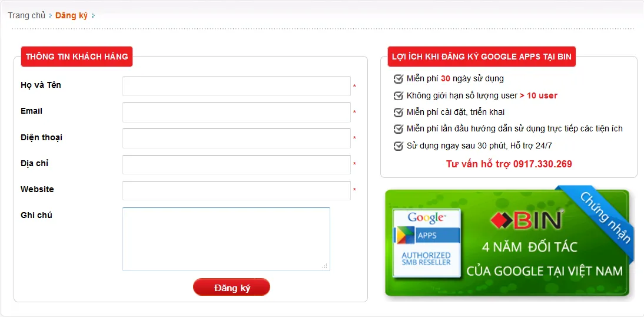This screenshot has height=317, width=644.
Task: Click the Trang chủ breadcrumb link
Action: pos(26,16)
